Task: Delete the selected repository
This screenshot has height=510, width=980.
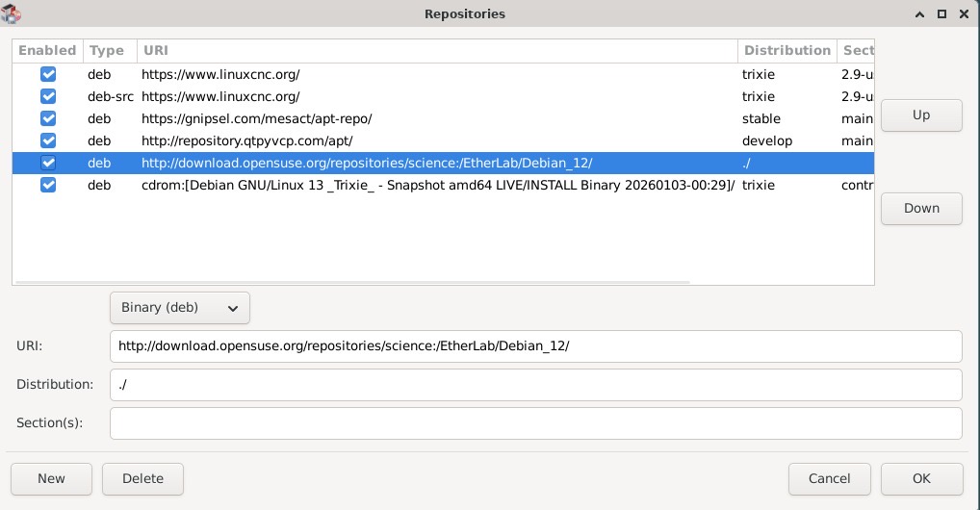Action: point(142,478)
